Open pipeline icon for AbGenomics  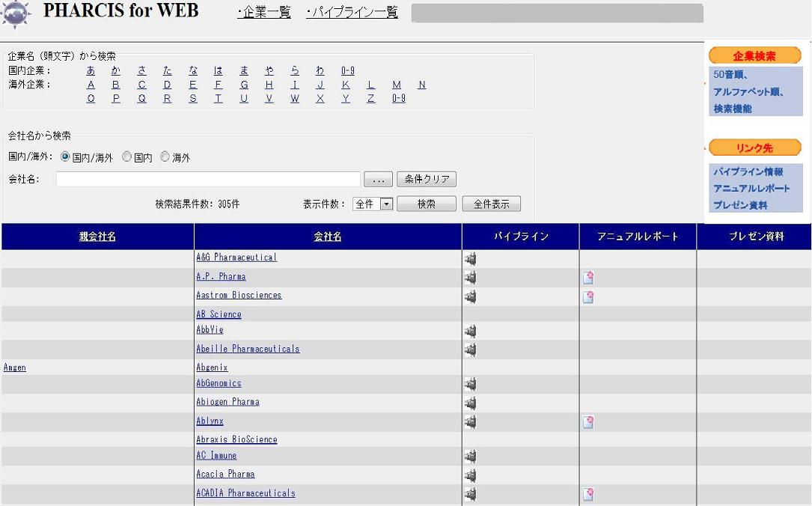[470, 384]
